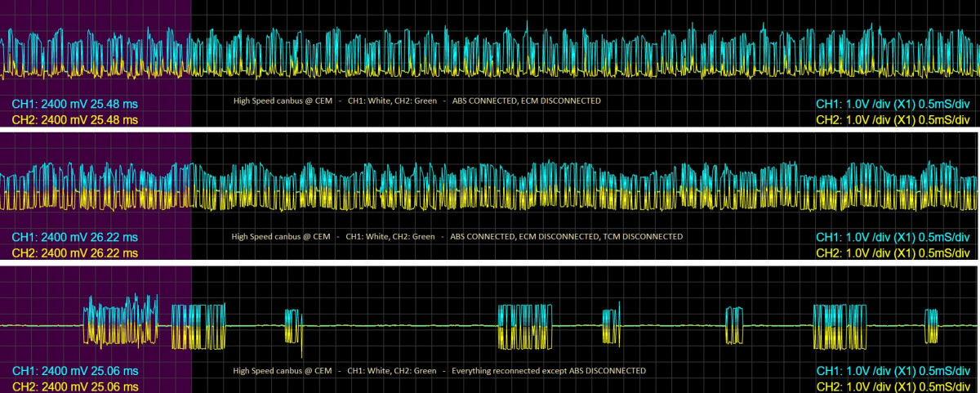Screen dimensions: 980x393
Task: Click the CH1 2400 mV 25.48 ms readout
Action: 75,105
